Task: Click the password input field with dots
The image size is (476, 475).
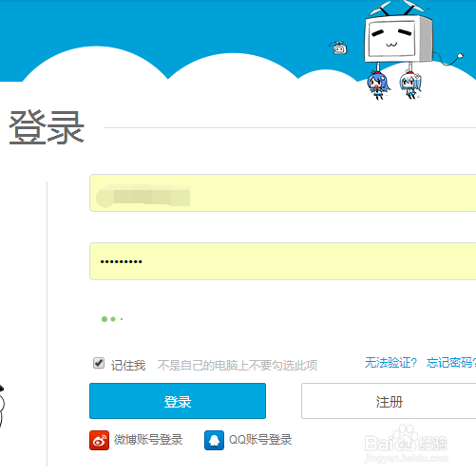Action: [283, 261]
